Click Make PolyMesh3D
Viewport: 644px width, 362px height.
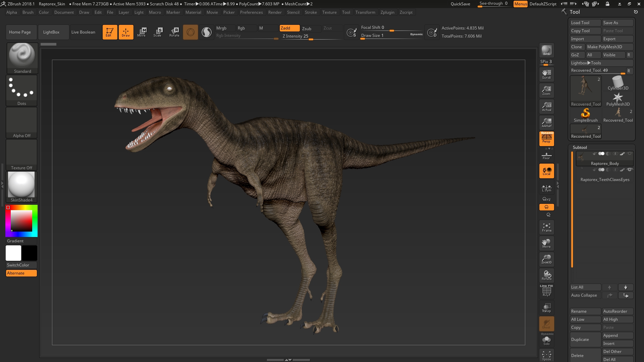(x=609, y=47)
